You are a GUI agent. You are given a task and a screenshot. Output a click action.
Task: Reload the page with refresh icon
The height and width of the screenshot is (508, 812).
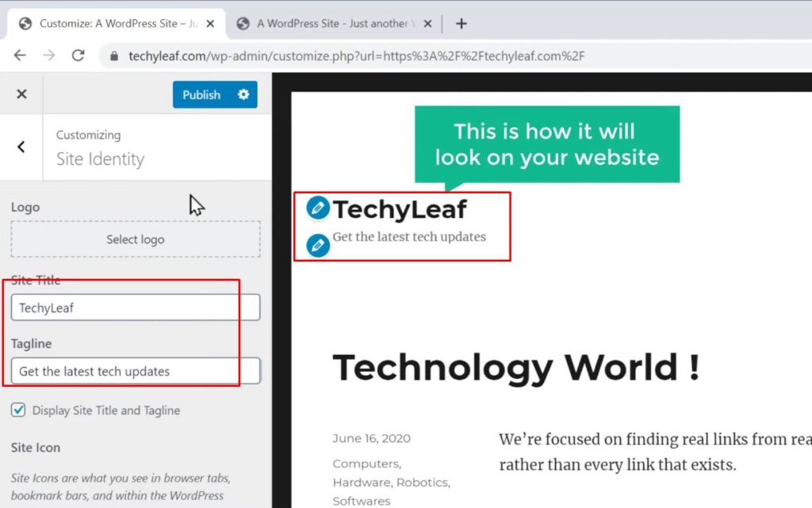click(78, 55)
